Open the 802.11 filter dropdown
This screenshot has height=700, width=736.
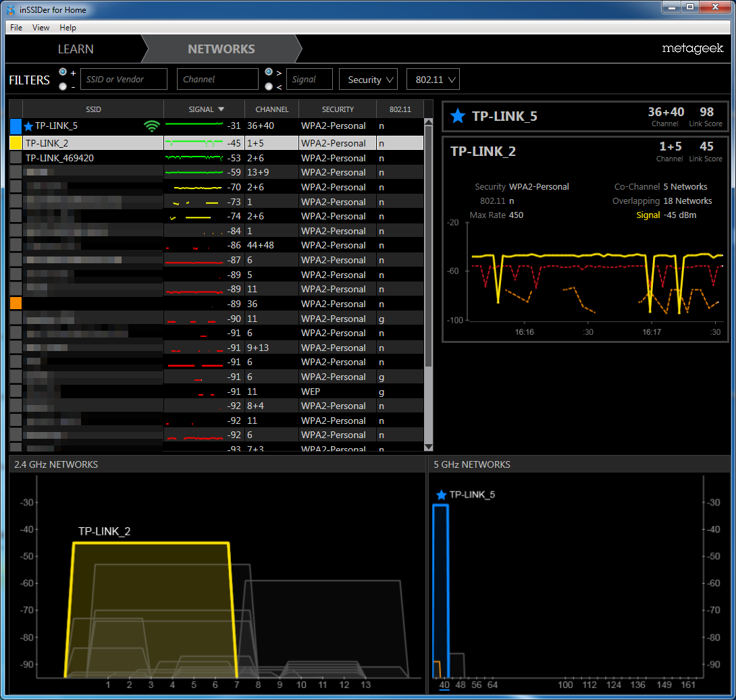pyautogui.click(x=433, y=79)
